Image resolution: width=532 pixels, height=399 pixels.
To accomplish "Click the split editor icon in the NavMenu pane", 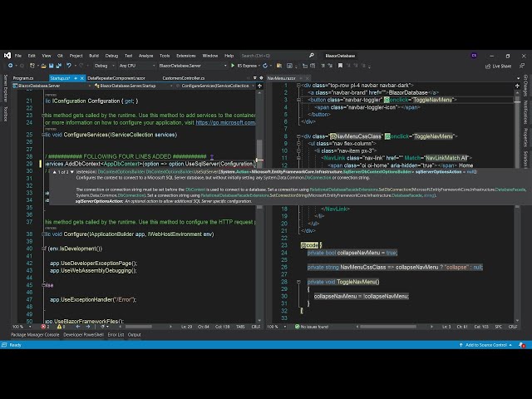I will (x=517, y=86).
